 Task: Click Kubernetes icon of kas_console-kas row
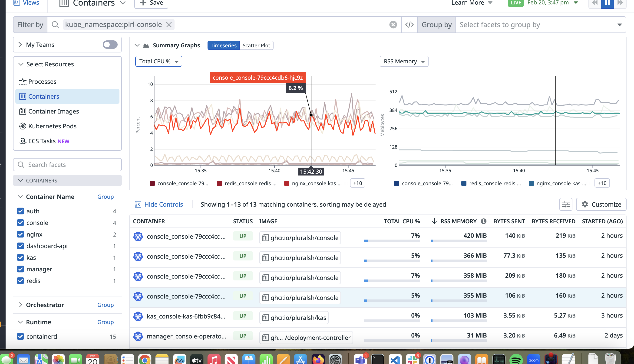click(x=138, y=316)
